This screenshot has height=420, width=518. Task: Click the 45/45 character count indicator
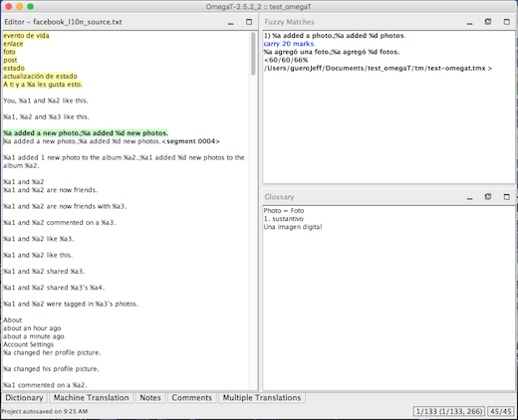tap(500, 411)
